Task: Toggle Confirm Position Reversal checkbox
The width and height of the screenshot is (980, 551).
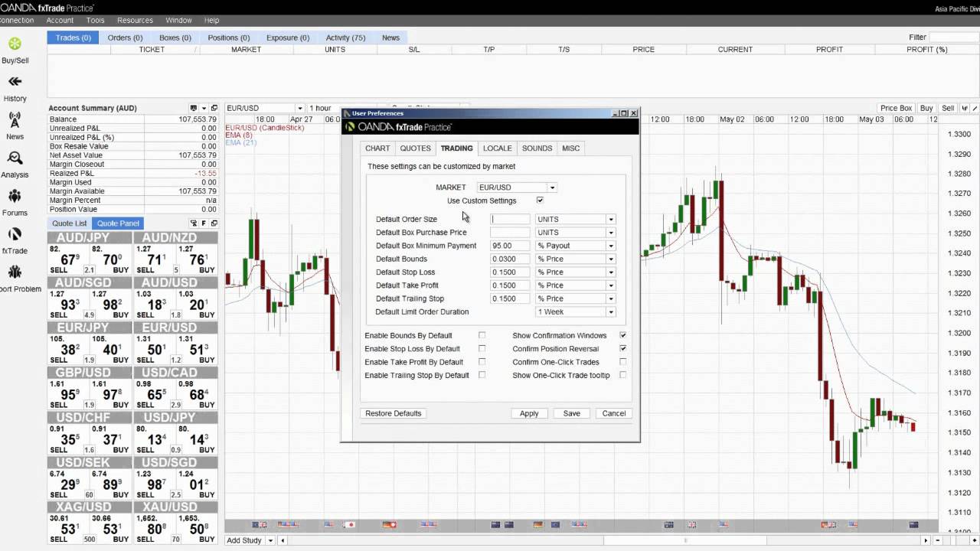Action: point(622,349)
